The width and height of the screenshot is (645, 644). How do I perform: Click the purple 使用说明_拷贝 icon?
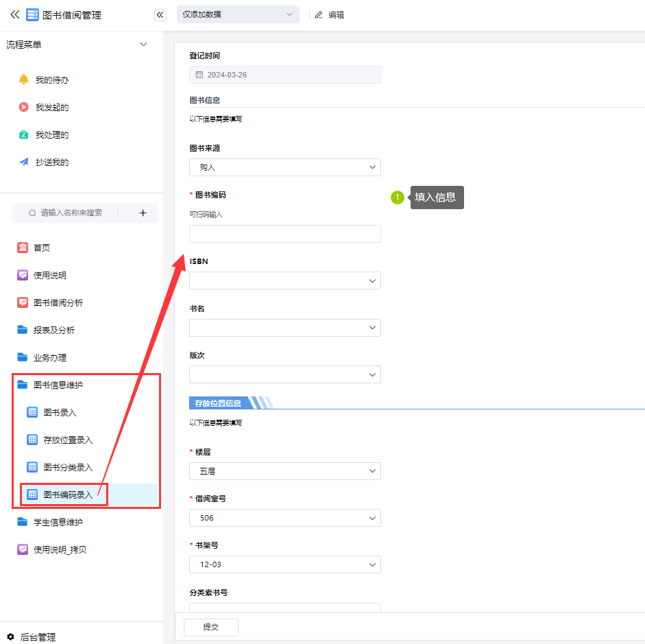pyautogui.click(x=23, y=549)
